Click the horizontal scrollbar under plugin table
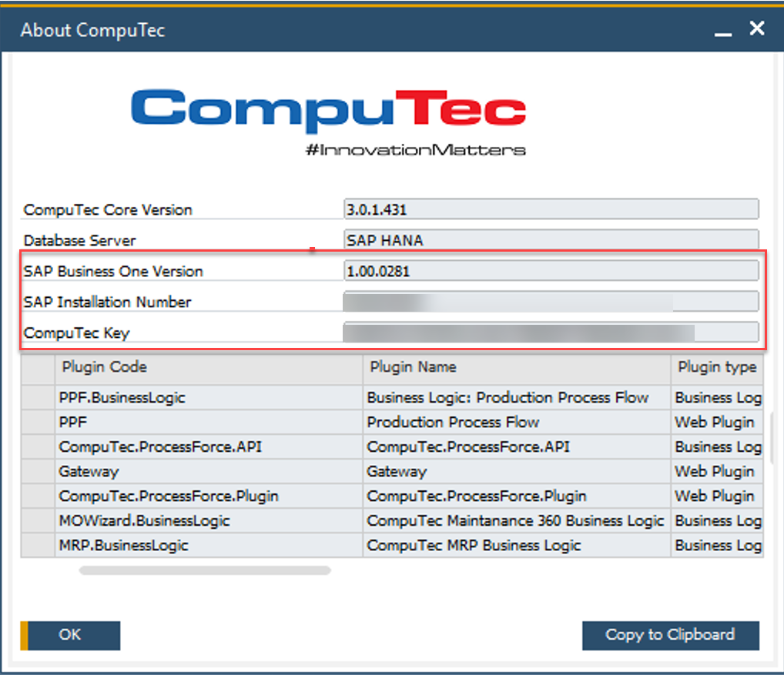Viewport: 784px width, 675px height. [205, 570]
